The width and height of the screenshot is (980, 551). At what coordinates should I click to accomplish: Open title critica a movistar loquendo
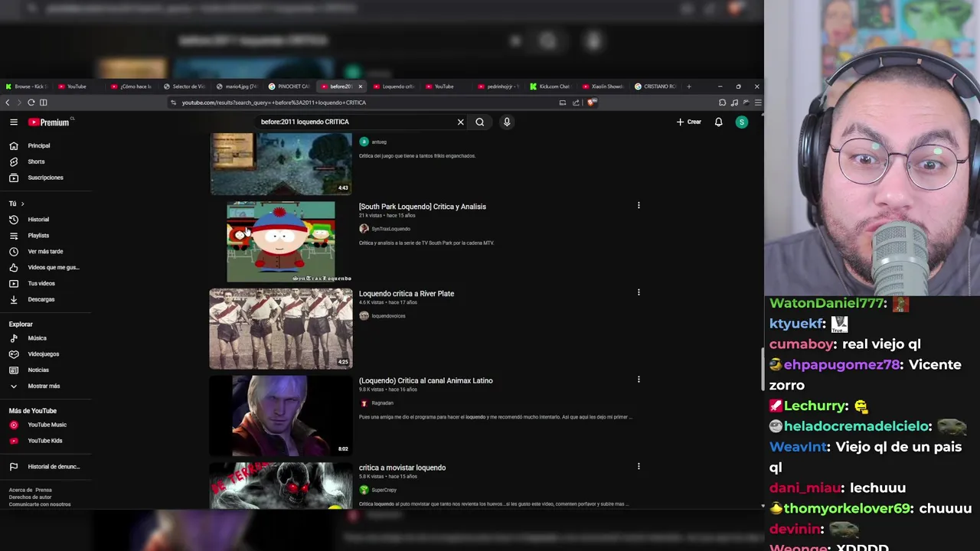[402, 468]
